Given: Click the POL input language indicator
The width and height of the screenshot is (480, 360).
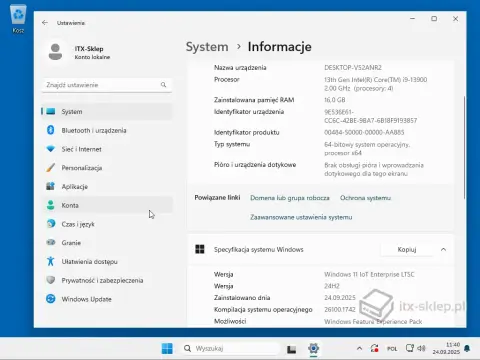Looking at the screenshot, I should point(392,349).
